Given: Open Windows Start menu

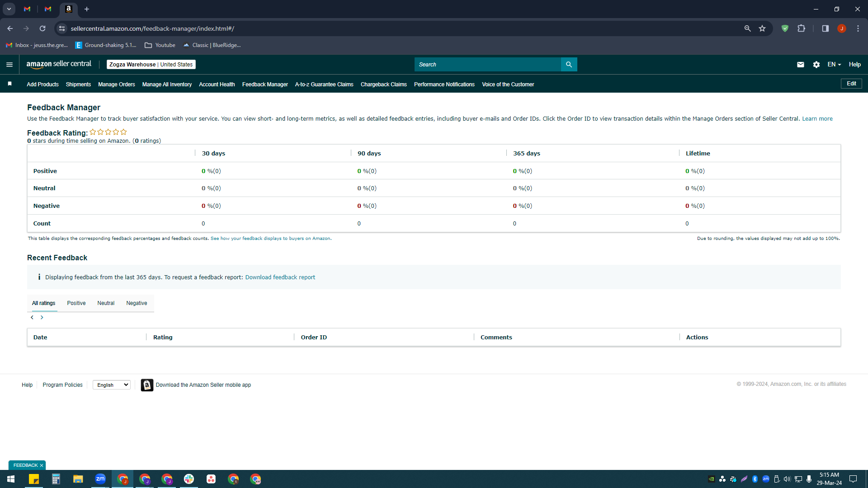Looking at the screenshot, I should pos(11,479).
